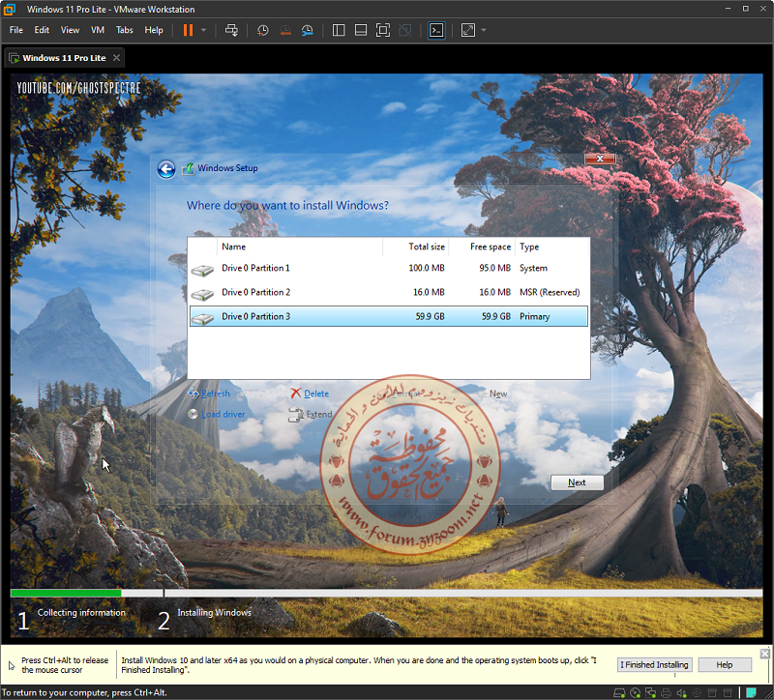Open the power options dropdown beside Pause
Viewport: 774px width, 700px height.
[203, 30]
